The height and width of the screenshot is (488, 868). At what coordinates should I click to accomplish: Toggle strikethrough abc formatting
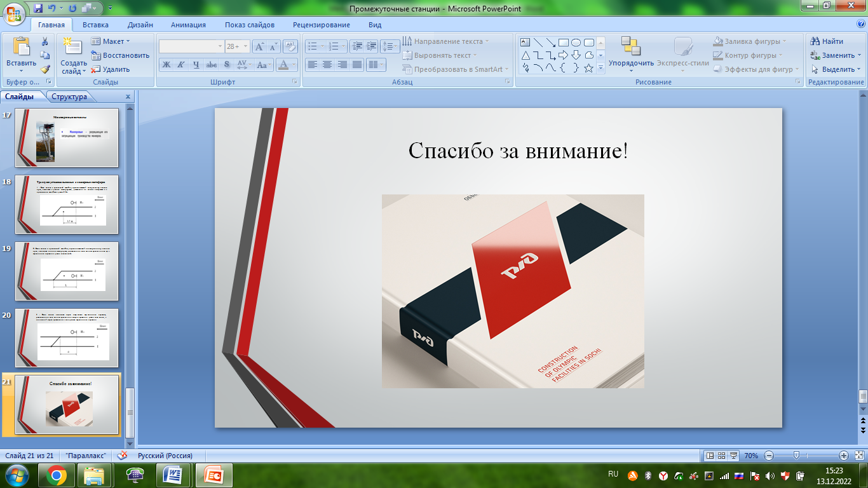click(x=212, y=64)
